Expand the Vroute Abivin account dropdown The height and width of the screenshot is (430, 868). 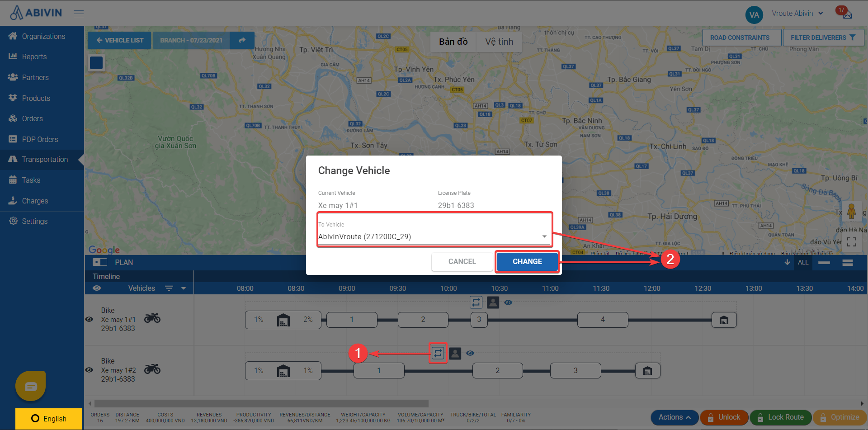(797, 13)
